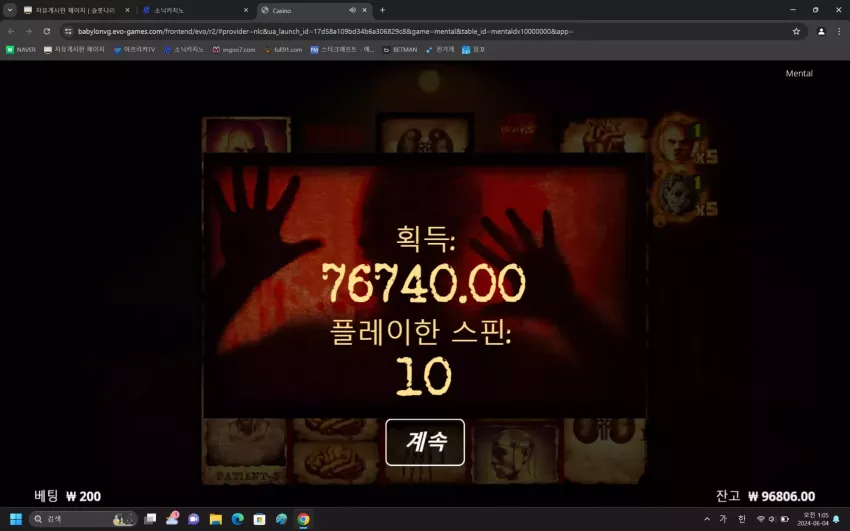Click the 베팅 ₩ 200 bet amount

67,496
